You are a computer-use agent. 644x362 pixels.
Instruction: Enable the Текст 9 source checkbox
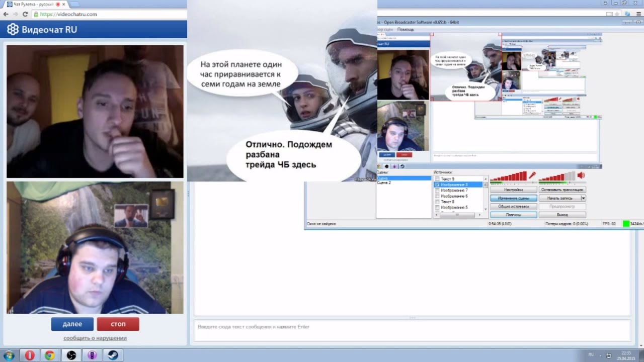pos(437,179)
